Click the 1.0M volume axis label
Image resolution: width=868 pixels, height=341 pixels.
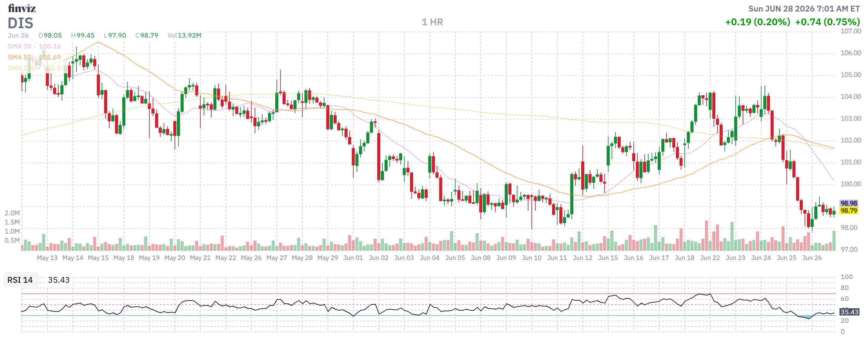pos(12,231)
